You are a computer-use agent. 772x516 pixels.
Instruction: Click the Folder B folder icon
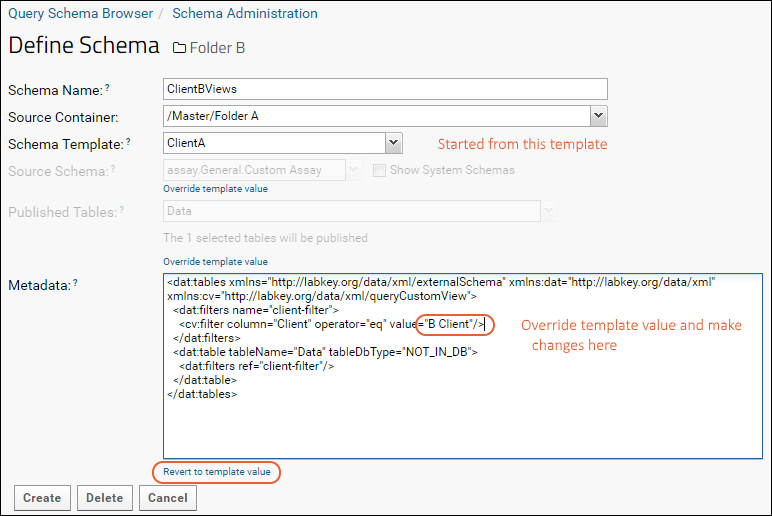coord(179,48)
